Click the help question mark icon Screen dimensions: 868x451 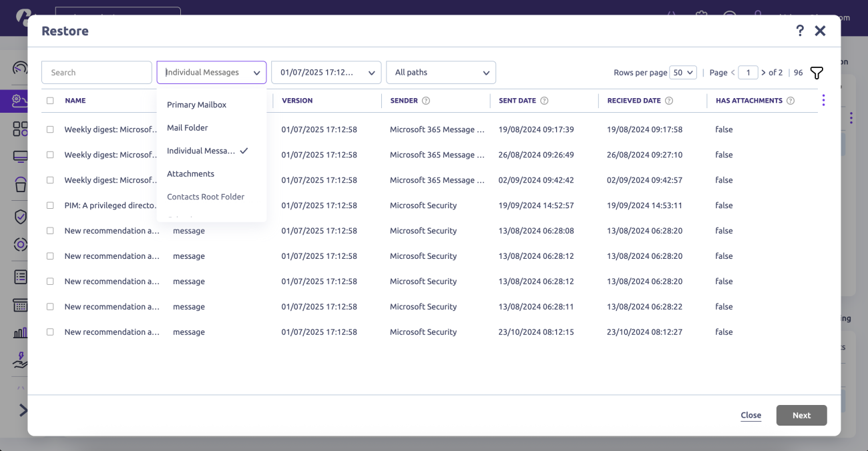pos(799,30)
